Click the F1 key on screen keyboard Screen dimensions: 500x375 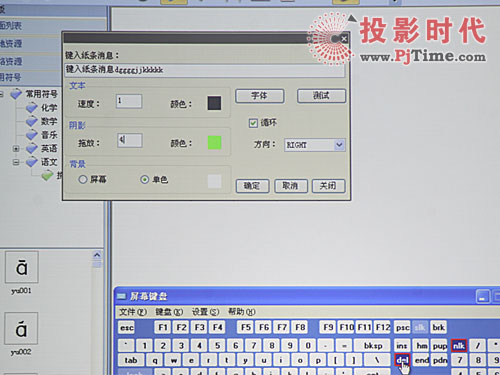(x=163, y=328)
